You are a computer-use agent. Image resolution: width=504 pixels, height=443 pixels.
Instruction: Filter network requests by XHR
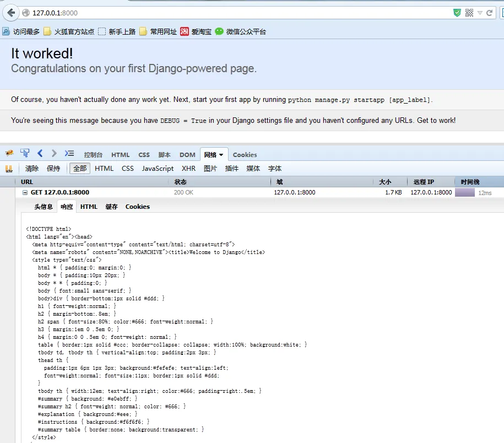point(189,169)
